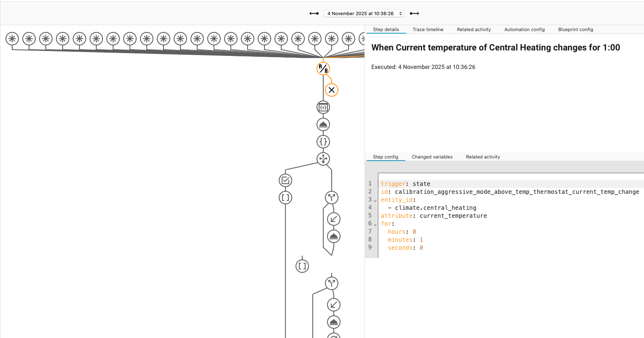Viewport: 644px width, 338px height.
Task: Select the variables (x) node
Action: pyautogui.click(x=323, y=107)
